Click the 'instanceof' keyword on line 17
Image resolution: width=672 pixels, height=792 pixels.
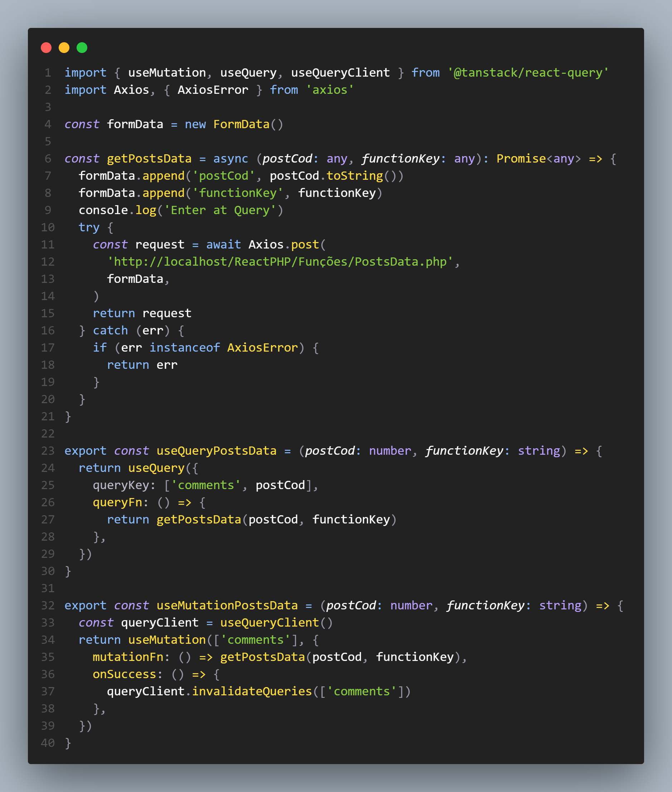click(185, 348)
